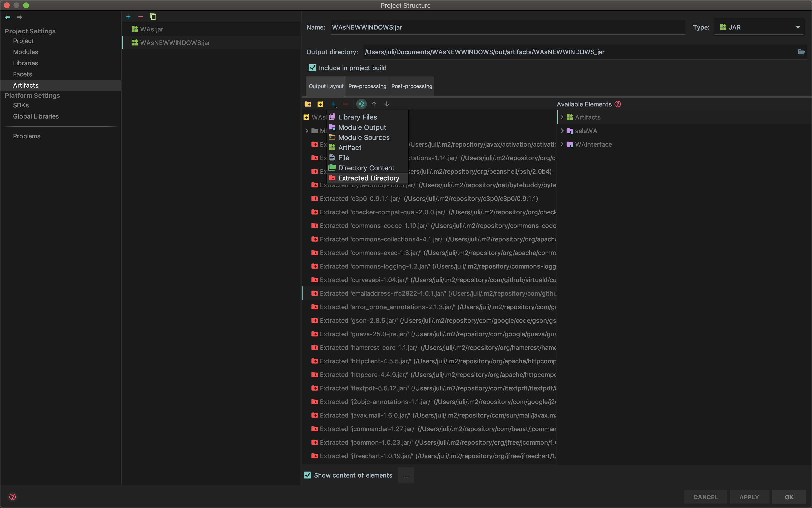Open help for Available Elements
This screenshot has width=812, height=508.
tap(618, 104)
